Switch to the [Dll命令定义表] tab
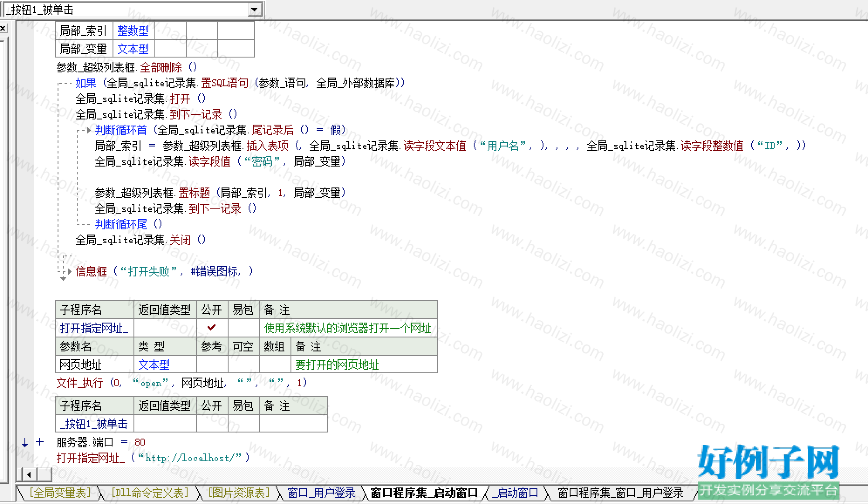 (x=150, y=493)
